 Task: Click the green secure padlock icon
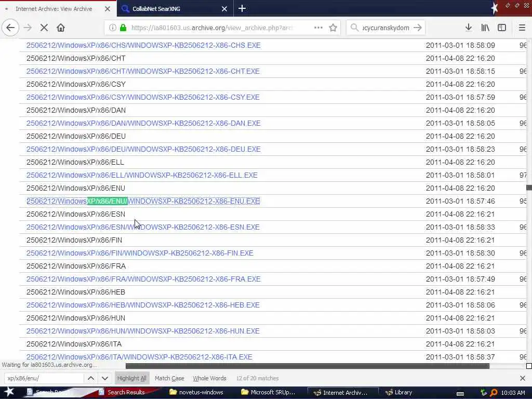pos(123,28)
